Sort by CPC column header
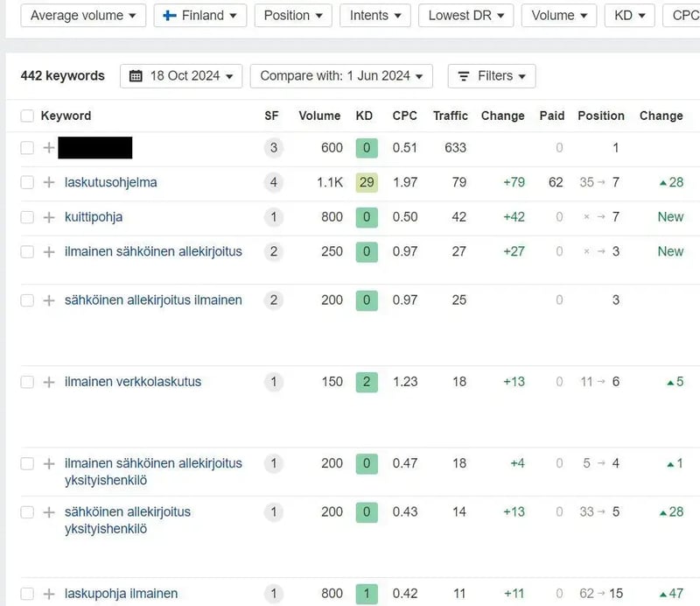This screenshot has height=606, width=700. pos(405,116)
